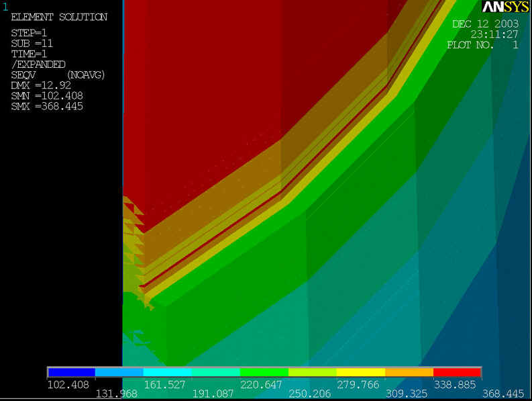
Task: Click the legend value 131.968
Action: coord(116,394)
